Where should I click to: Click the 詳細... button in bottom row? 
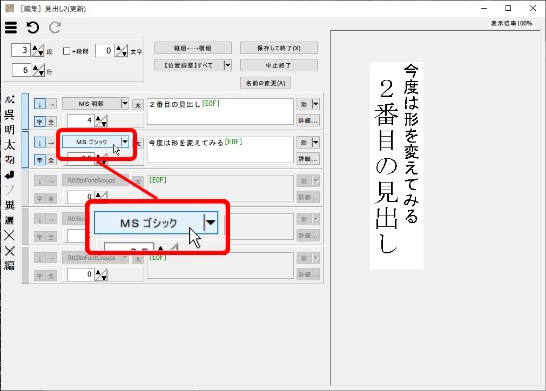tap(308, 275)
